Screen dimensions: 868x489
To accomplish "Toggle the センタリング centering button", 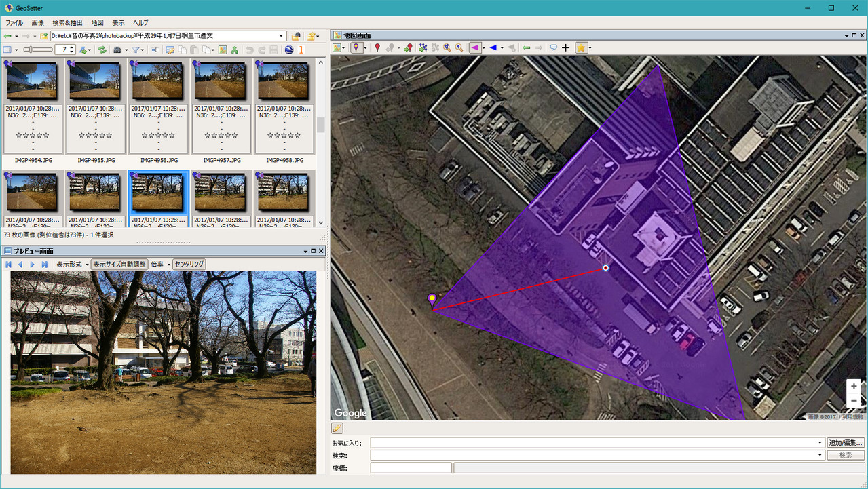I will [x=189, y=264].
